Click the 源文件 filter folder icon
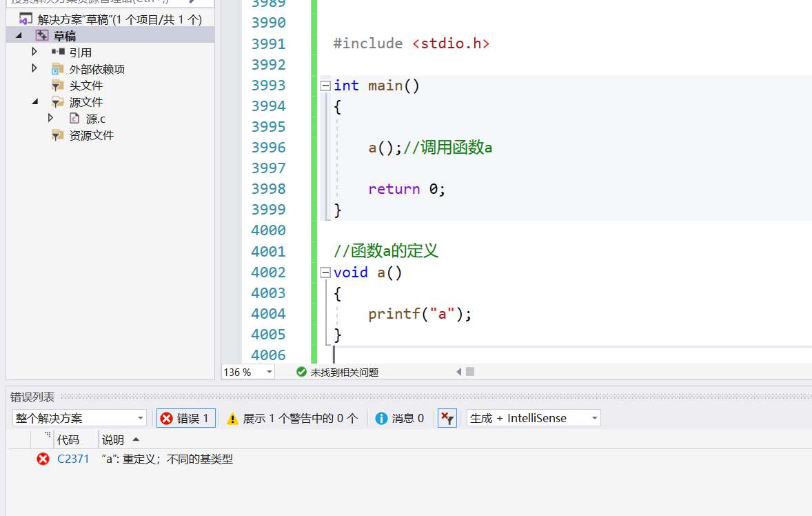Screen dimensions: 812x516 click(57, 102)
